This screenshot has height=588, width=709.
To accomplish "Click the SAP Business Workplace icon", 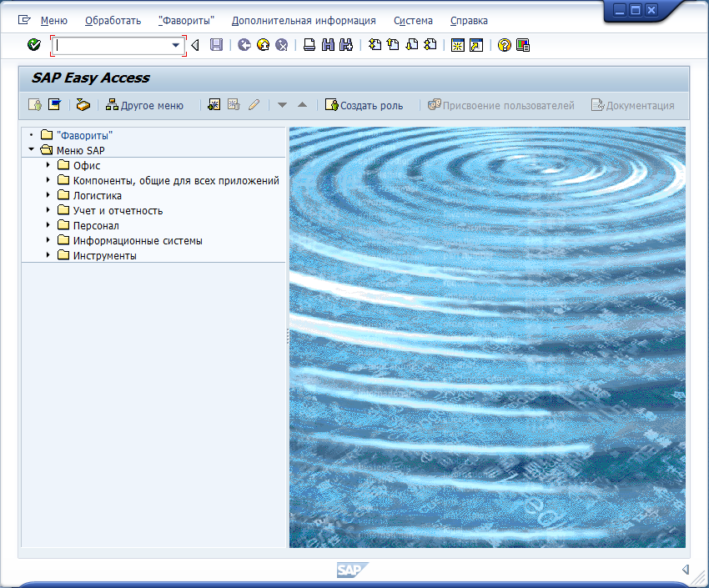I will (83, 105).
